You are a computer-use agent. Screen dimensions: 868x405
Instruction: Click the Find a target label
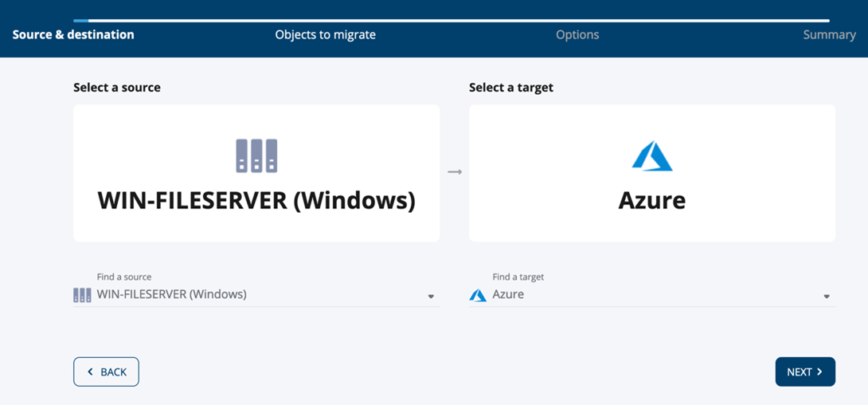(518, 277)
